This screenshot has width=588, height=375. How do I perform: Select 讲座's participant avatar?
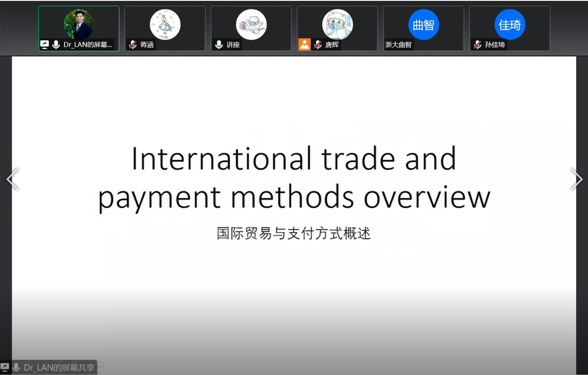tap(251, 24)
